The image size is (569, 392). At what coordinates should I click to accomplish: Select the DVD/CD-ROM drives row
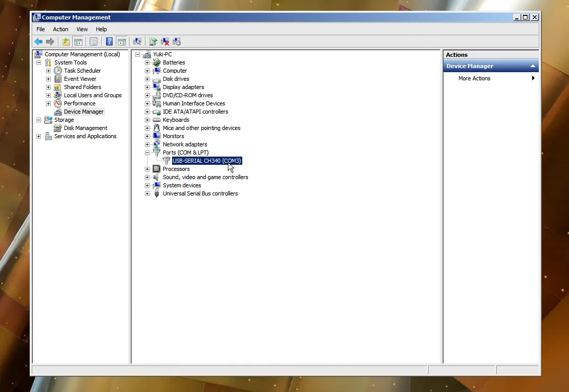(x=187, y=95)
